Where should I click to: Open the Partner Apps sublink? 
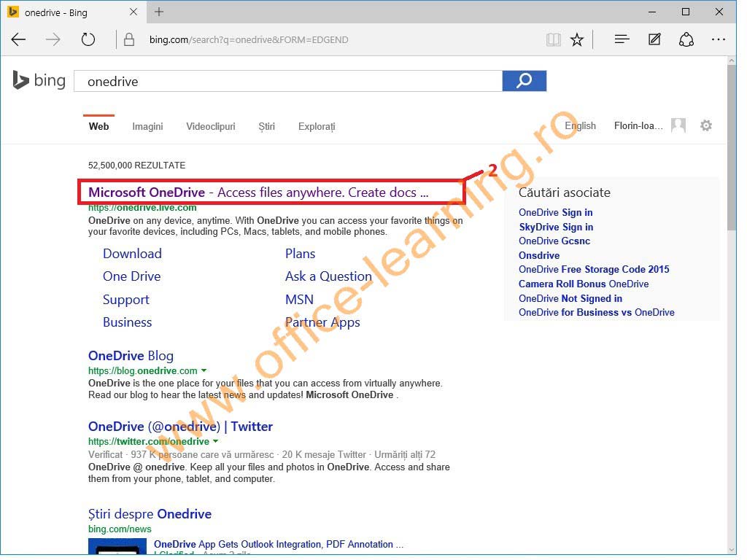(x=322, y=322)
